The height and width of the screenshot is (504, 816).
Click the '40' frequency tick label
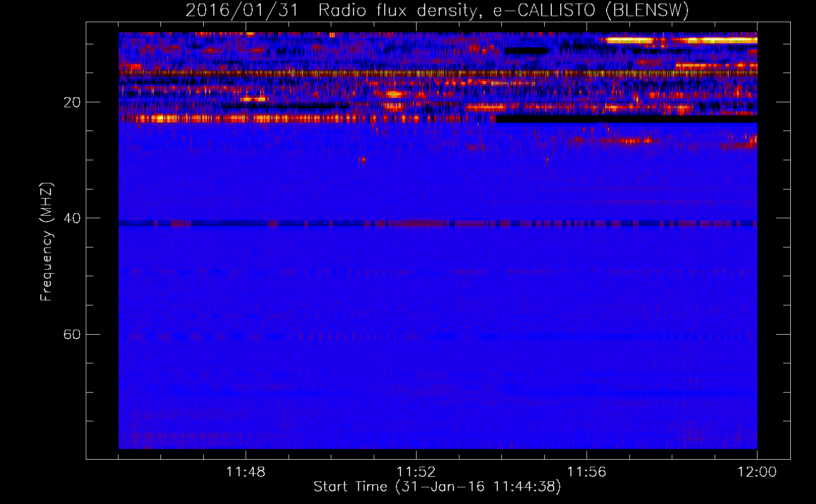(72, 218)
